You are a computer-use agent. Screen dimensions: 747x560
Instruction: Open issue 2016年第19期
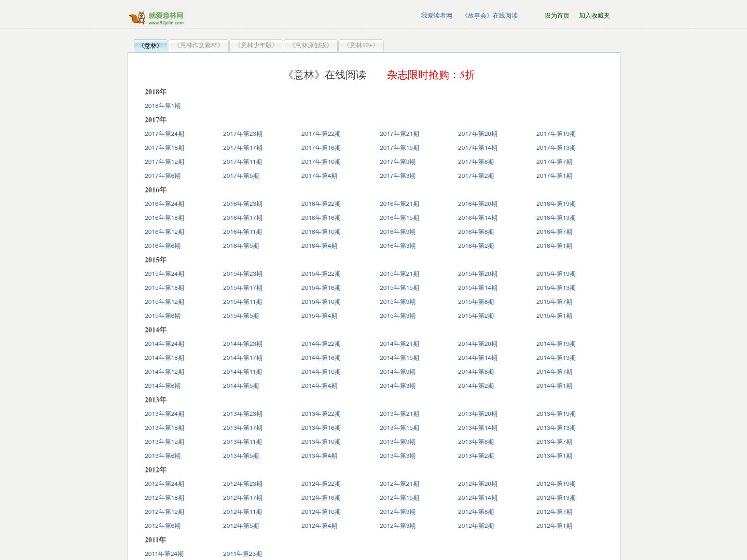pos(556,204)
